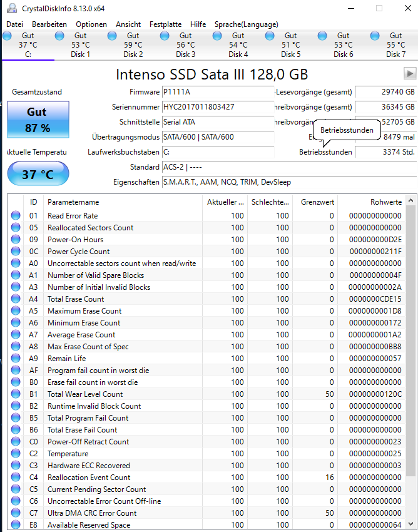Switch to Disk 2 tab
This screenshot has height=532, width=418.
(133, 45)
